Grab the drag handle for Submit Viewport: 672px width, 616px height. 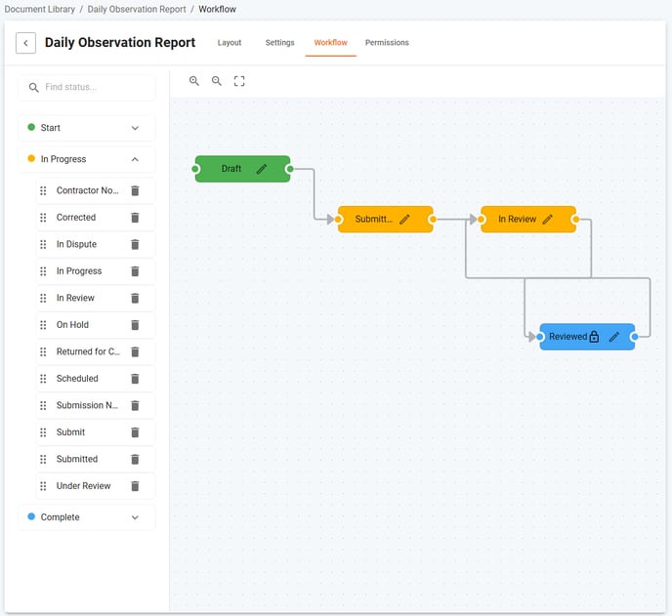coord(43,432)
